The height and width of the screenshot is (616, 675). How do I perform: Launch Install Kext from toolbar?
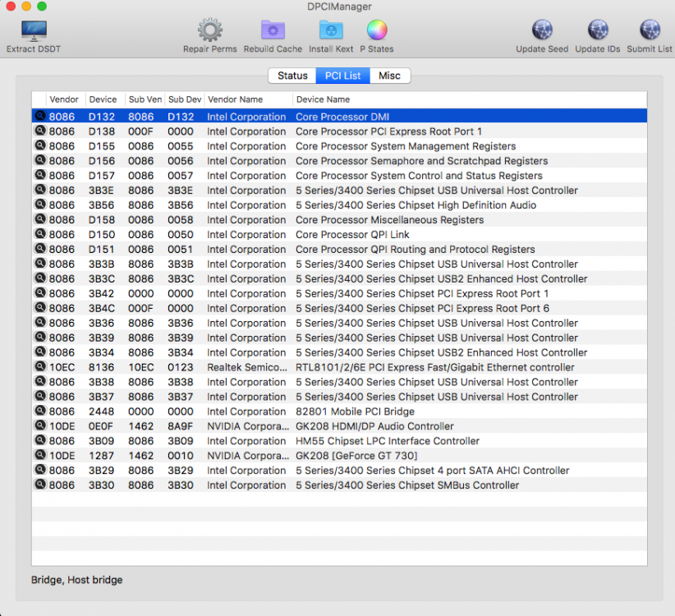(x=331, y=30)
